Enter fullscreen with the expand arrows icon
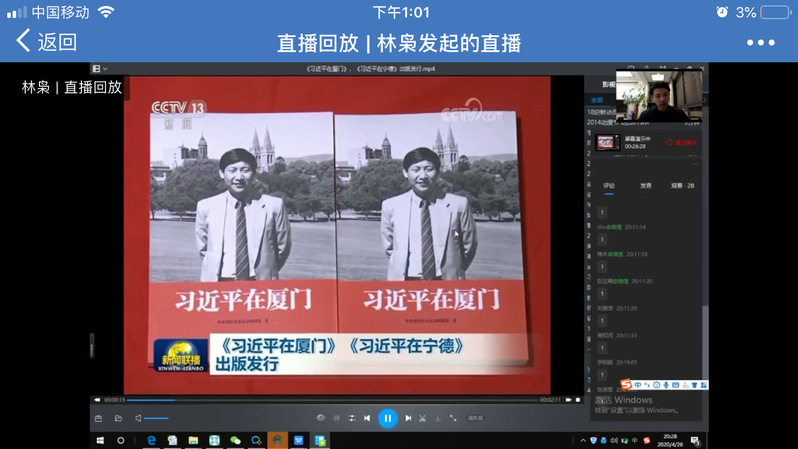 pyautogui.click(x=453, y=418)
